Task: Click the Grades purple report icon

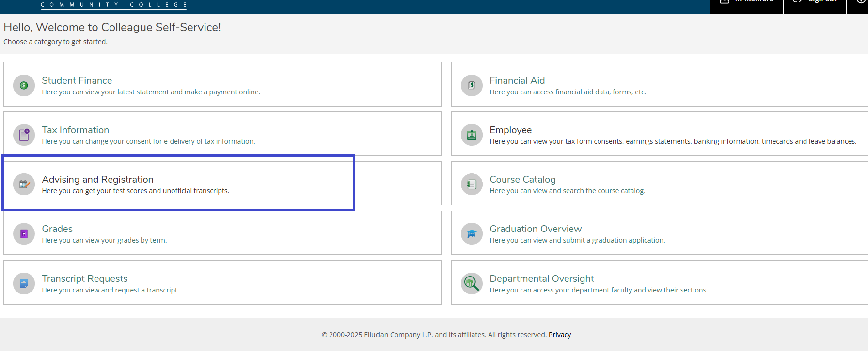Action: point(24,234)
